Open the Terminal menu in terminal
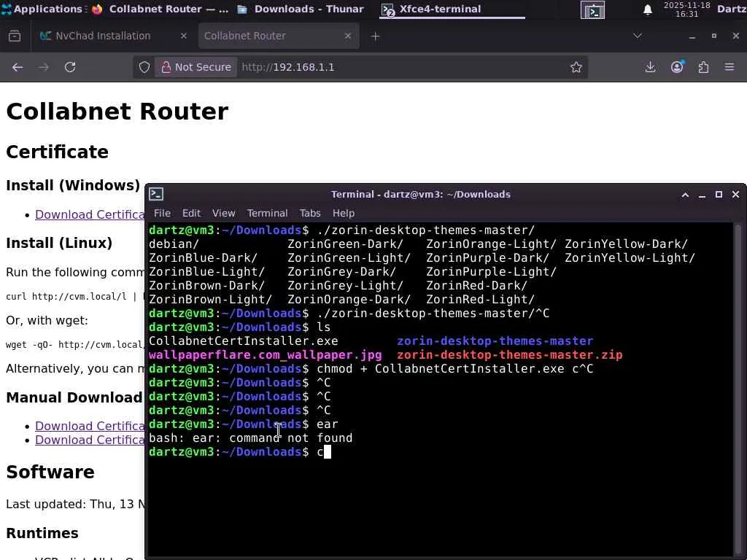The image size is (747, 560). (267, 213)
